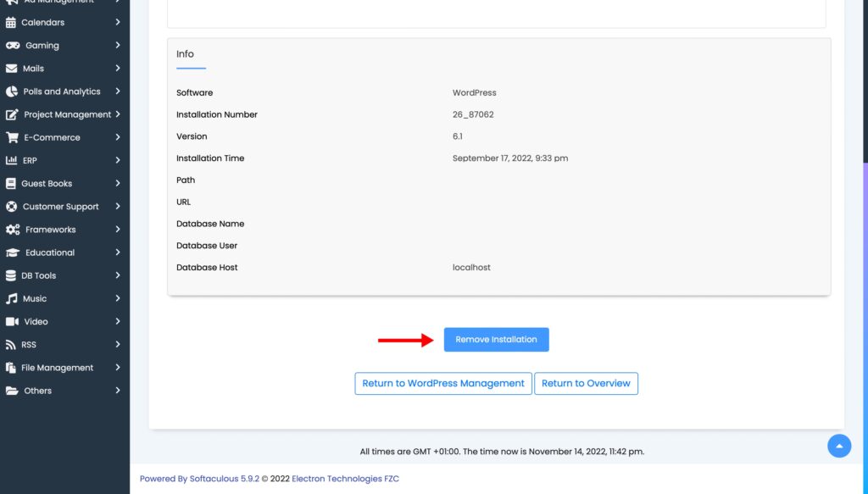Click the Polls and Analytics pie chart icon
Image resolution: width=868 pixels, height=494 pixels.
12,92
